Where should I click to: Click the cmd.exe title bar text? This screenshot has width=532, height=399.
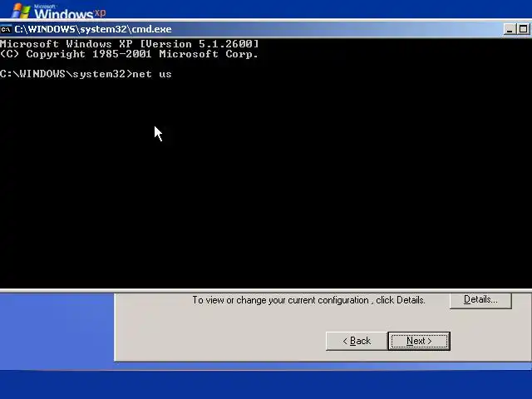click(x=93, y=29)
